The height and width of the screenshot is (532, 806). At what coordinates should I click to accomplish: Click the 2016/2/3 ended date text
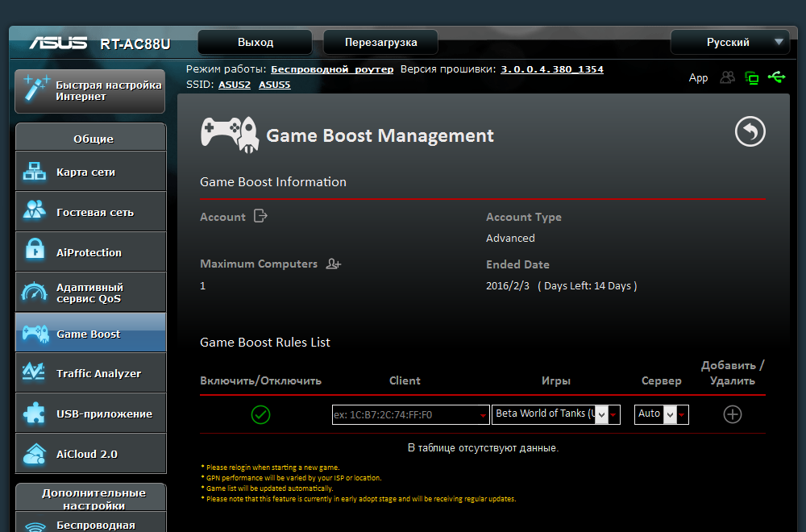click(x=507, y=286)
